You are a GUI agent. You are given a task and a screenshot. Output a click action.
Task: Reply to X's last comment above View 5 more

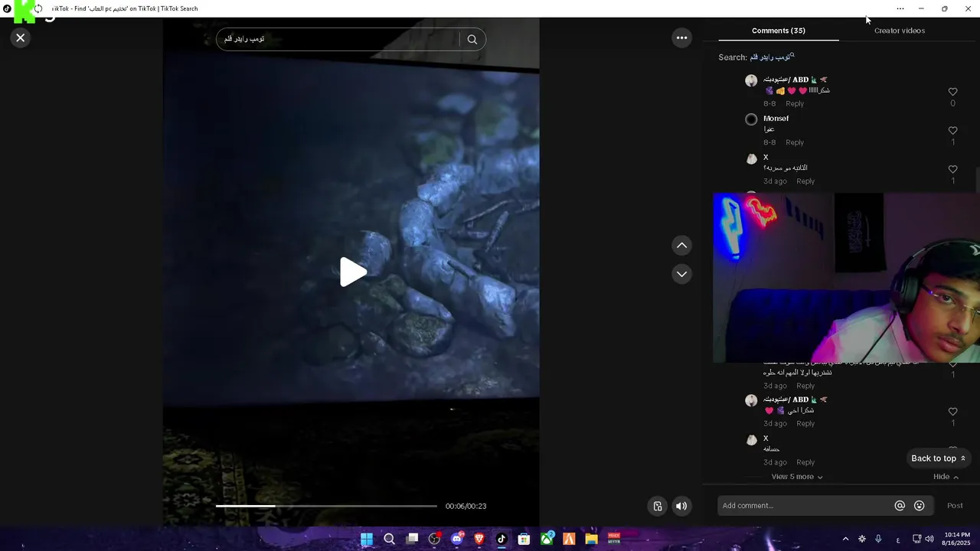pos(805,463)
